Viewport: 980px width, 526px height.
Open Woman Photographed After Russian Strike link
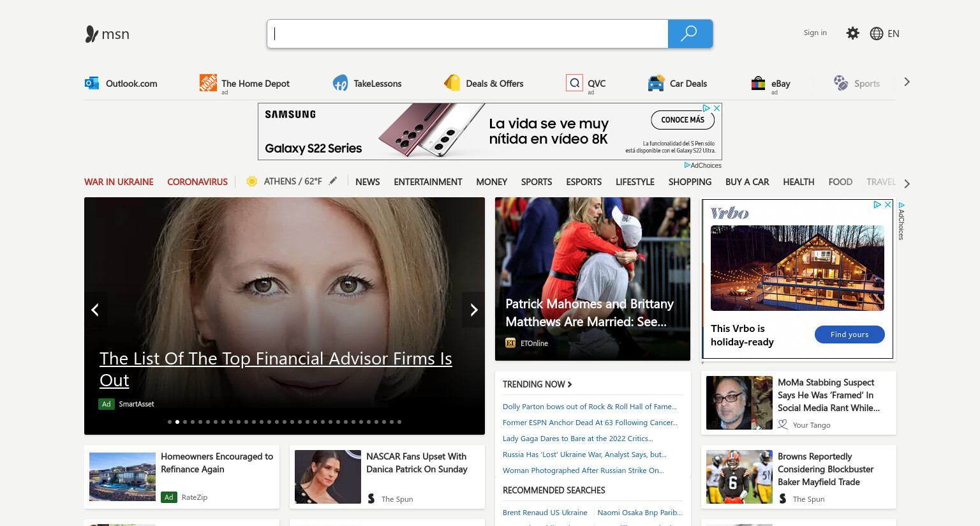click(x=583, y=470)
